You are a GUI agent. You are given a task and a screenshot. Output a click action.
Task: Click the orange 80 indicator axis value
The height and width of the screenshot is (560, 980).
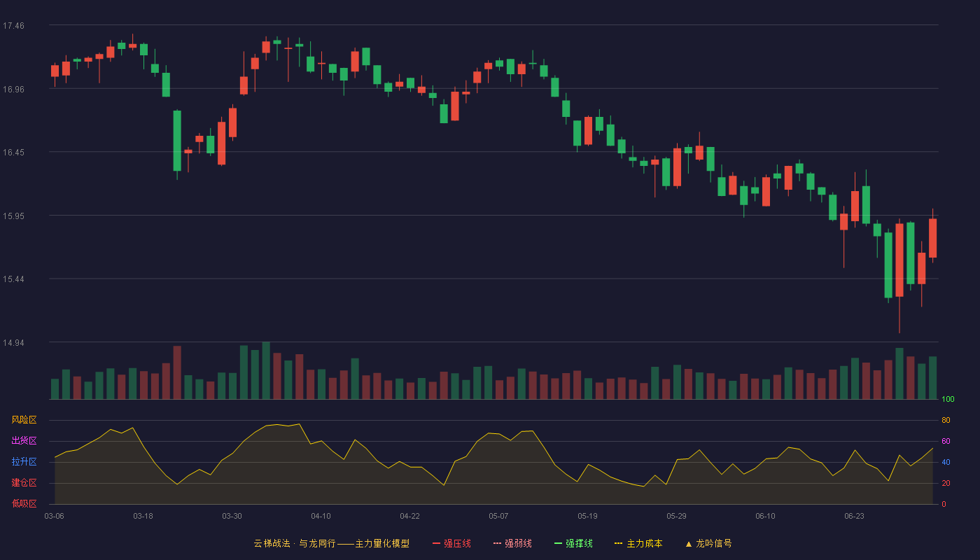coord(946,420)
